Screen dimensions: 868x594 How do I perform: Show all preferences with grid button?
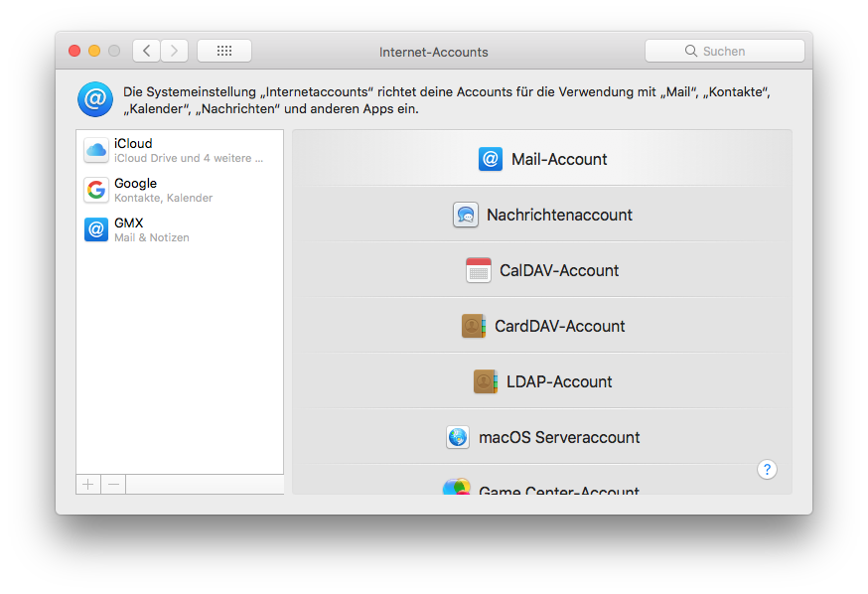pos(224,51)
